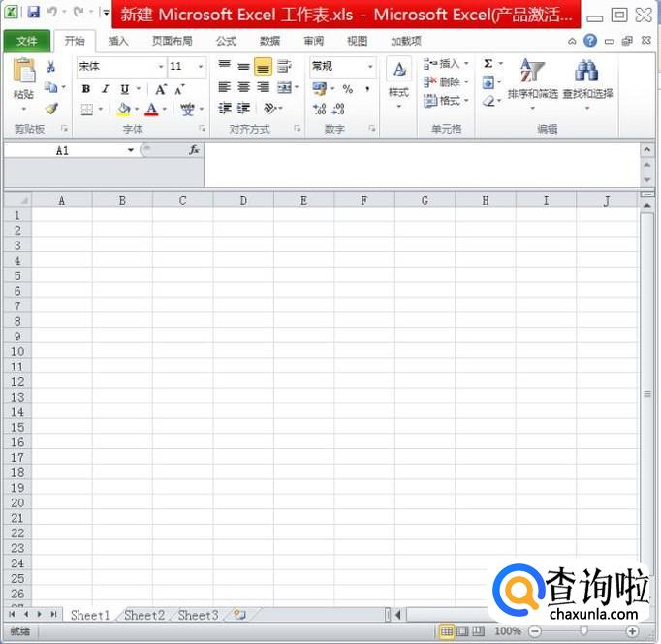Open Find and Select binoculars
Image resolution: width=661 pixels, height=644 pixels.
coord(587,83)
